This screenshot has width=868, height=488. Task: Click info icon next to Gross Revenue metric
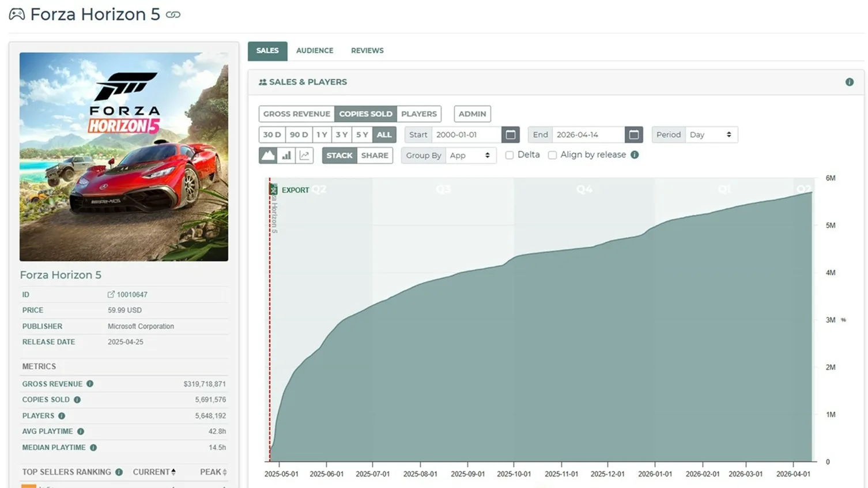(90, 384)
